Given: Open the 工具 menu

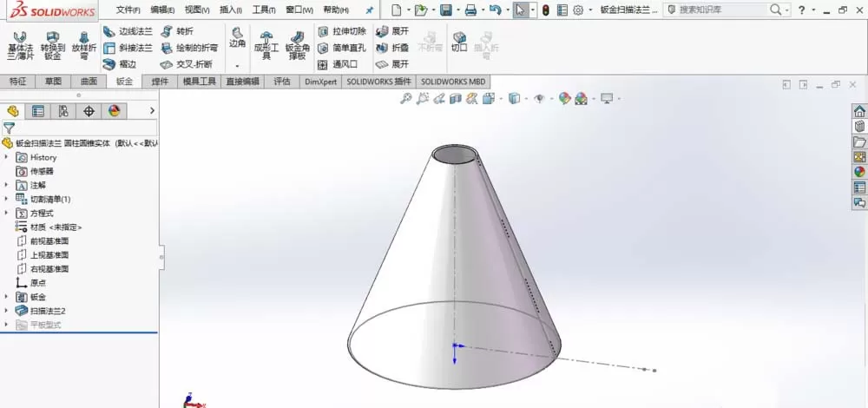Looking at the screenshot, I should tap(264, 10).
